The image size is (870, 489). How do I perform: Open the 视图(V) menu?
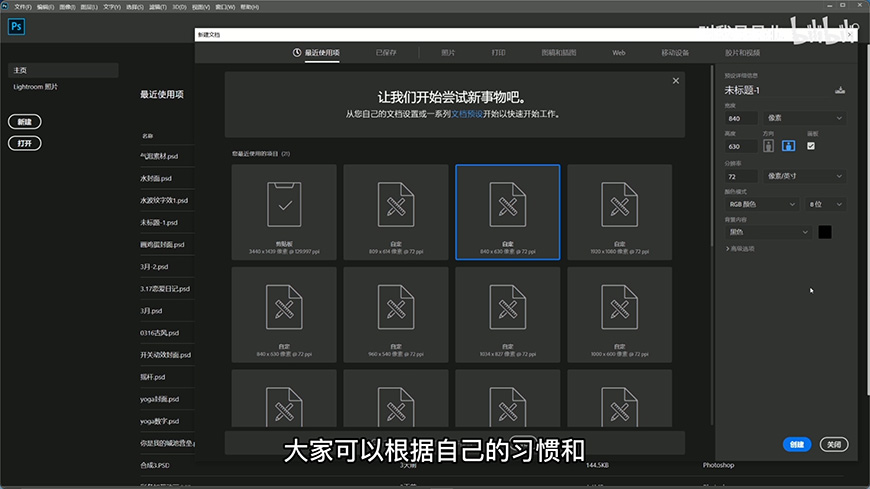(201, 7)
